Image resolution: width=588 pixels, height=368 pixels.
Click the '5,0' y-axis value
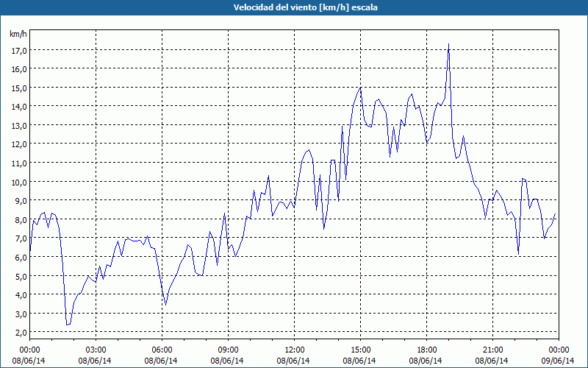coord(21,276)
